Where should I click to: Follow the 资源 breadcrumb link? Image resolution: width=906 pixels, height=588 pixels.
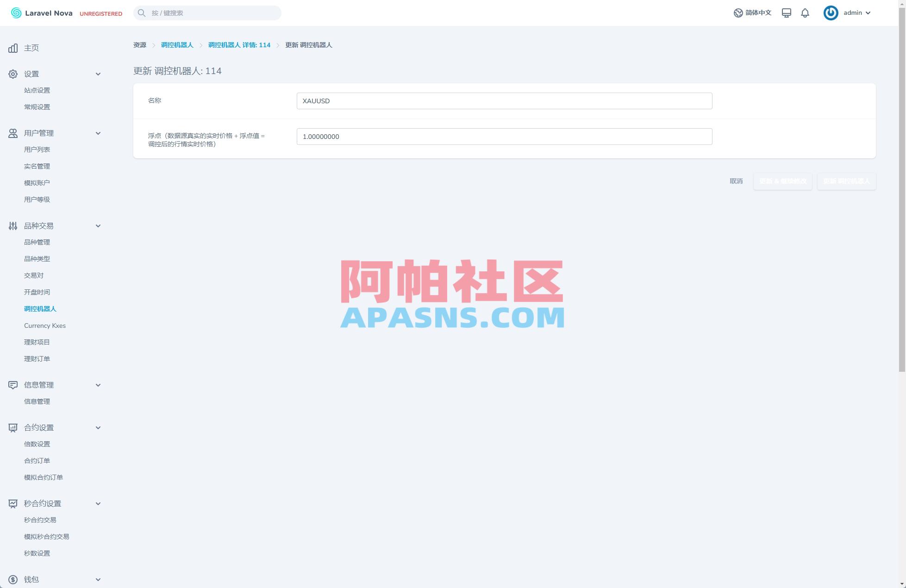tap(139, 45)
